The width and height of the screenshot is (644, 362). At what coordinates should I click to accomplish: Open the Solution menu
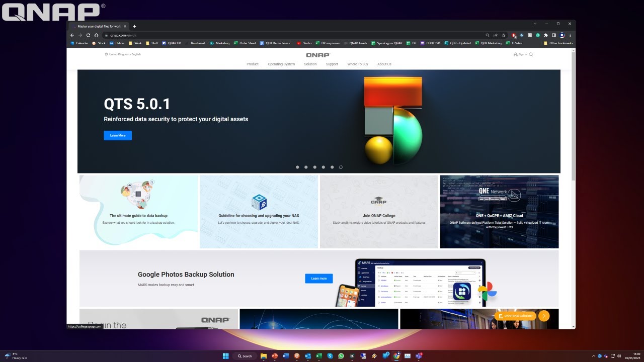310,64
